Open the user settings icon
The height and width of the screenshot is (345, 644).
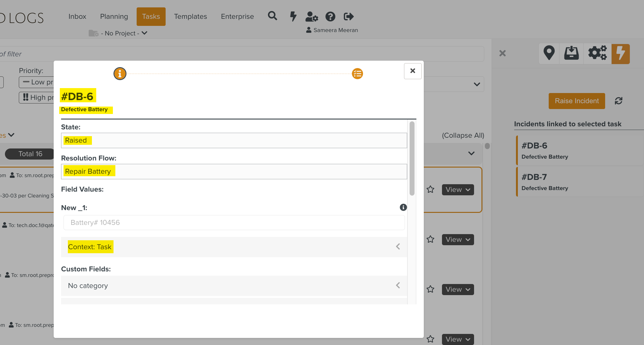tap(312, 16)
